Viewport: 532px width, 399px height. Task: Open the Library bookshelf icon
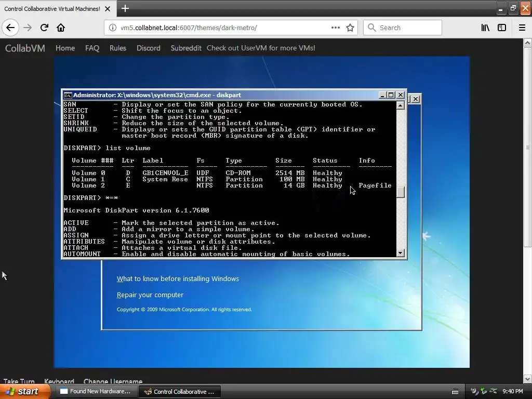click(485, 28)
